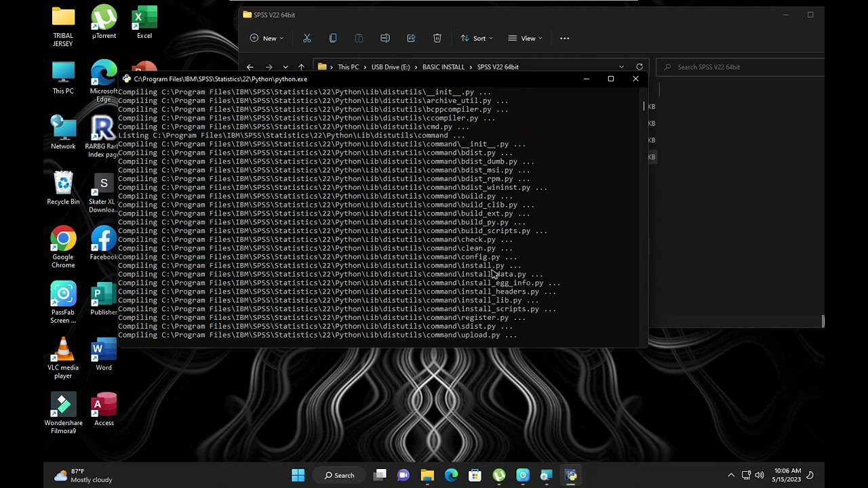Open the Windows Start menu

coord(298,475)
